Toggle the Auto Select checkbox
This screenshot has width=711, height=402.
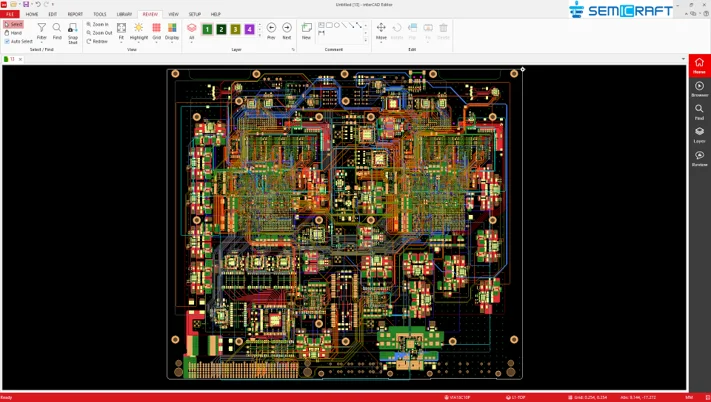[x=7, y=41]
